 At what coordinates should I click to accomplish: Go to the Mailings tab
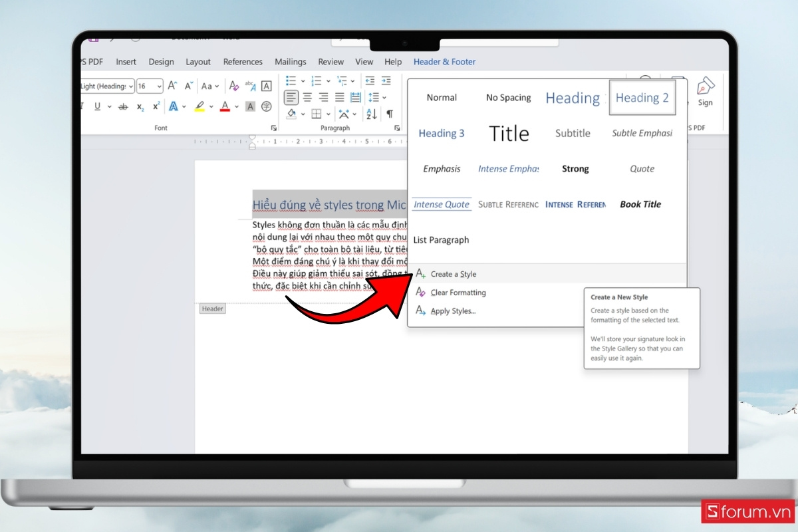[290, 62]
